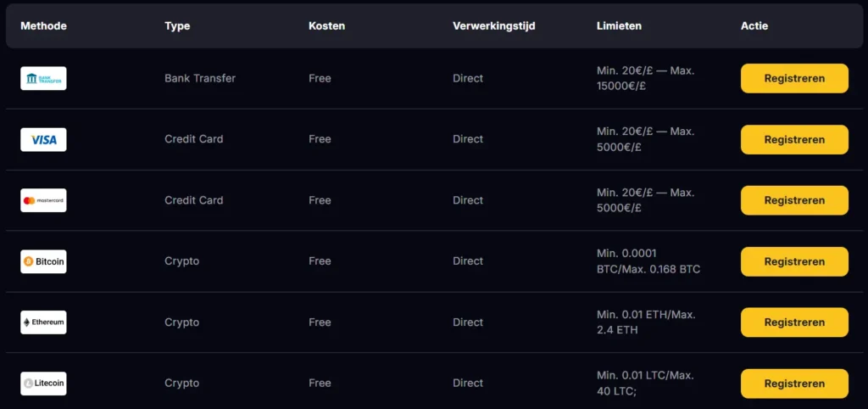The width and height of the screenshot is (868, 409).
Task: Click the Ethereum logo icon
Action: [43, 322]
